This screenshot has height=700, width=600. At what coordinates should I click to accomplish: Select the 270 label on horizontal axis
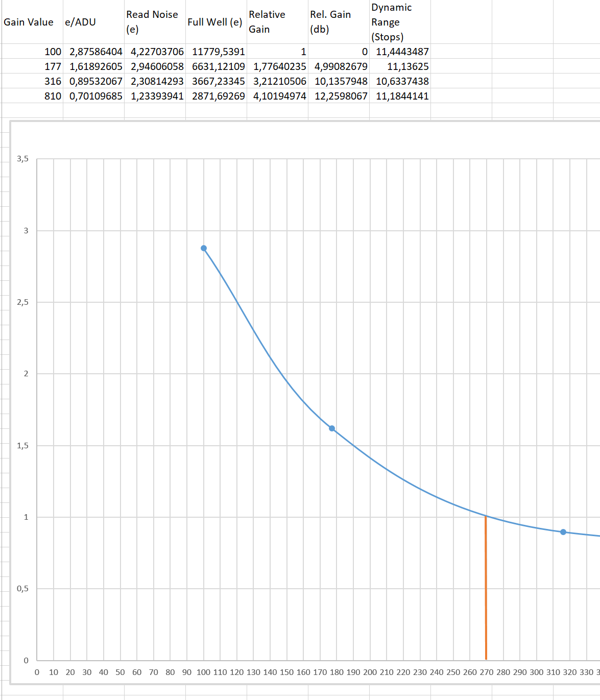[486, 672]
